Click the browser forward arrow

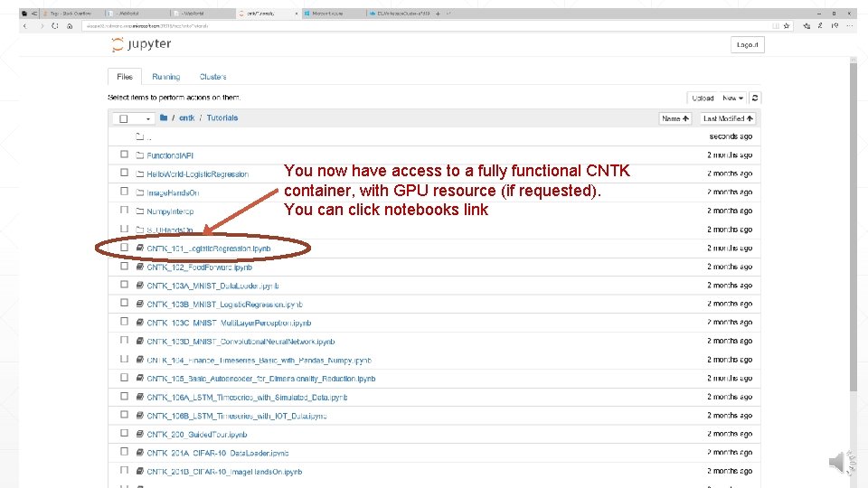tap(42, 26)
